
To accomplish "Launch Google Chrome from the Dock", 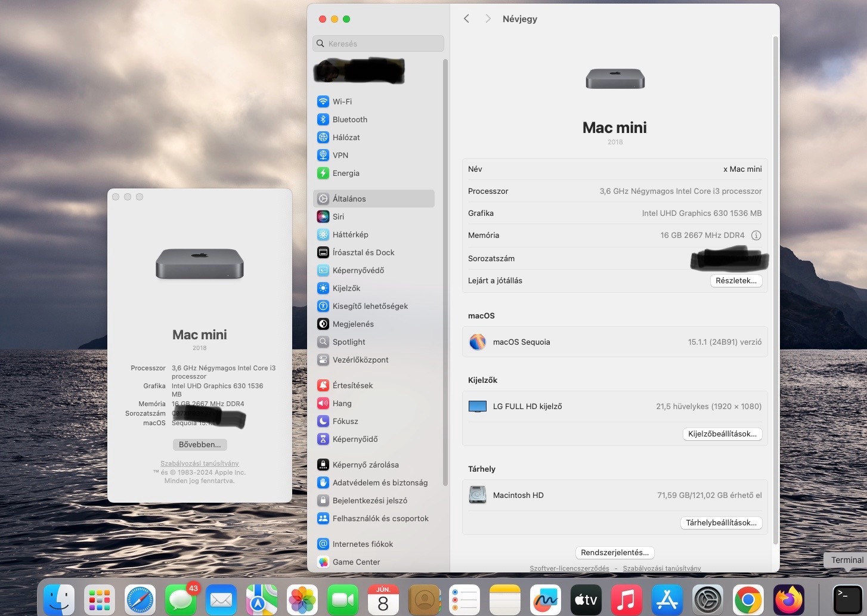I will pos(748,599).
